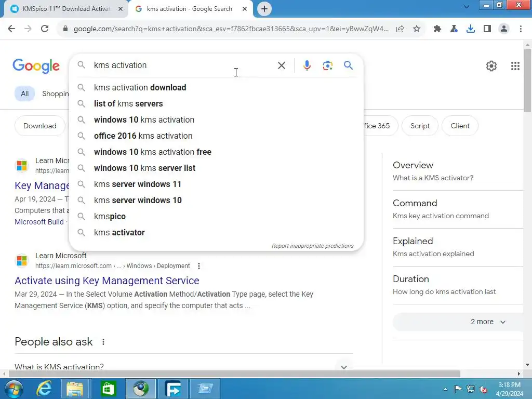
Task: Reload the current page
Action: 45,29
